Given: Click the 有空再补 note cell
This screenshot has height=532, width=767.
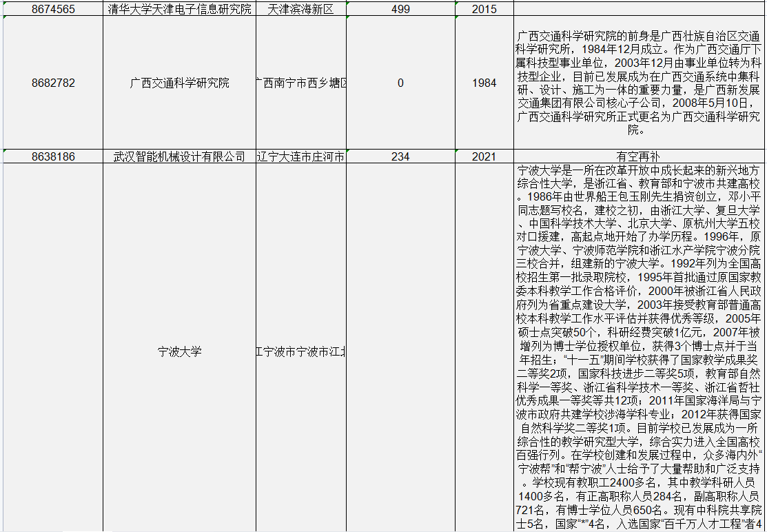Looking at the screenshot, I should pos(637,156).
